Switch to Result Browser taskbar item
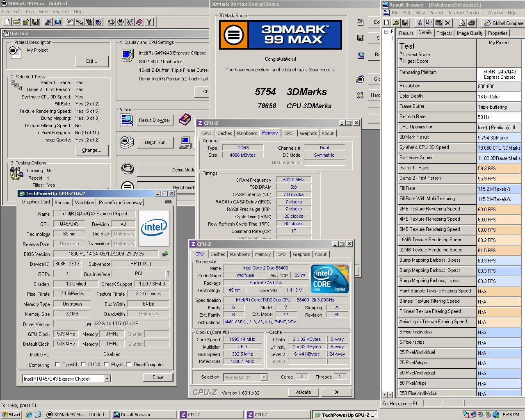The height and width of the screenshot is (420, 525). point(144,415)
